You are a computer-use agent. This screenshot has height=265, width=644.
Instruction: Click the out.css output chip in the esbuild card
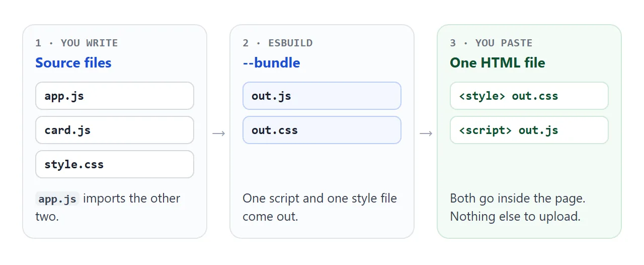pyautogui.click(x=322, y=130)
